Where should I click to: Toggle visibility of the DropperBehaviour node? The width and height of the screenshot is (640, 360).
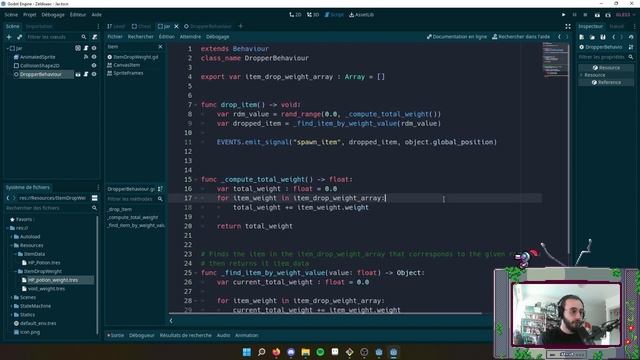point(94,74)
